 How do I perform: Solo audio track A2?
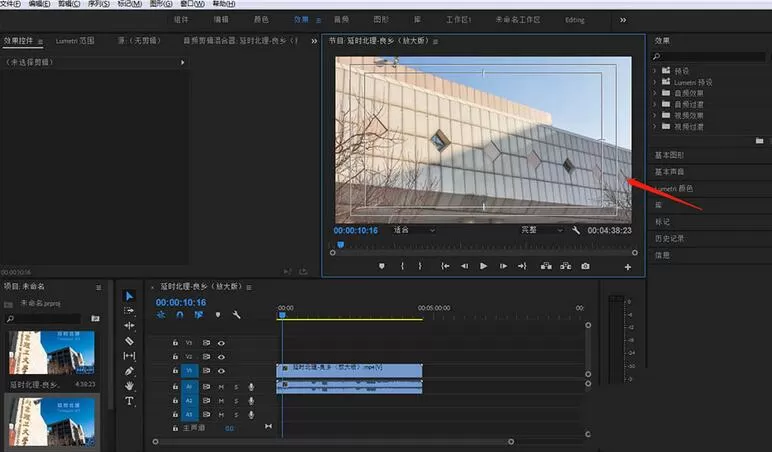[x=236, y=401]
